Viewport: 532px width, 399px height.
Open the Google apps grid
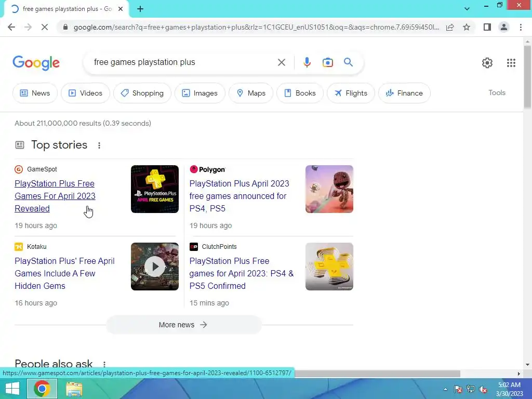(x=511, y=63)
